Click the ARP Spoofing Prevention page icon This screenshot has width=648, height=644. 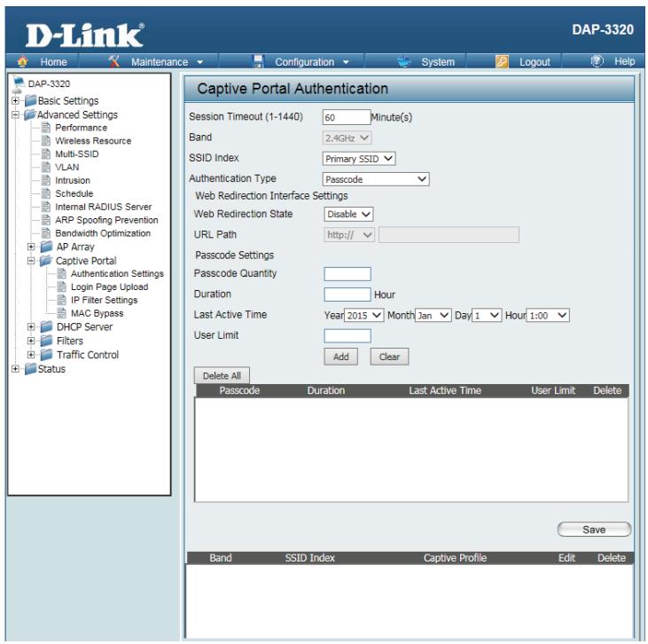tap(46, 220)
